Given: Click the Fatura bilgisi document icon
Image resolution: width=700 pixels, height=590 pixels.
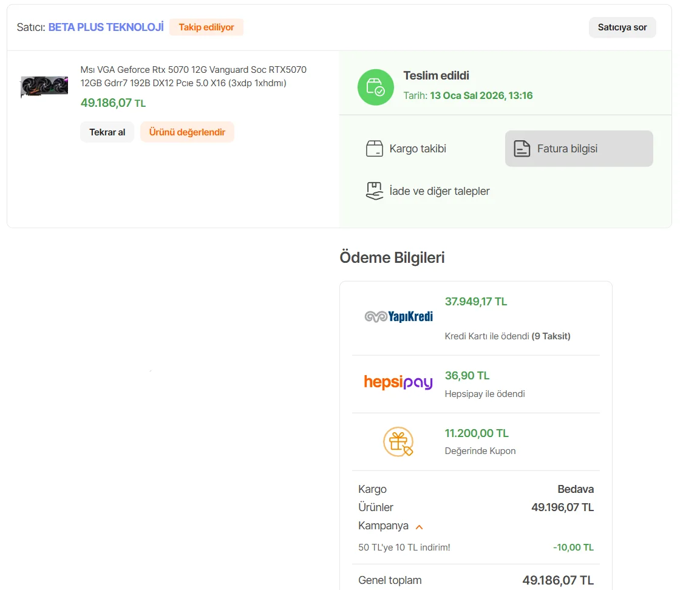Looking at the screenshot, I should [x=522, y=149].
